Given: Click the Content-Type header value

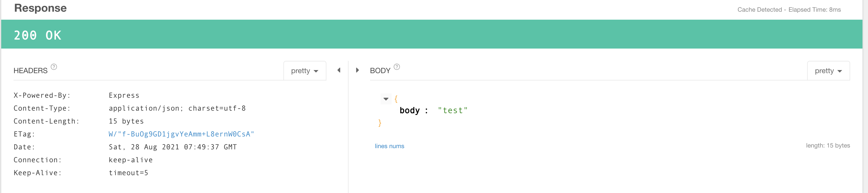Looking at the screenshot, I should (x=177, y=108).
